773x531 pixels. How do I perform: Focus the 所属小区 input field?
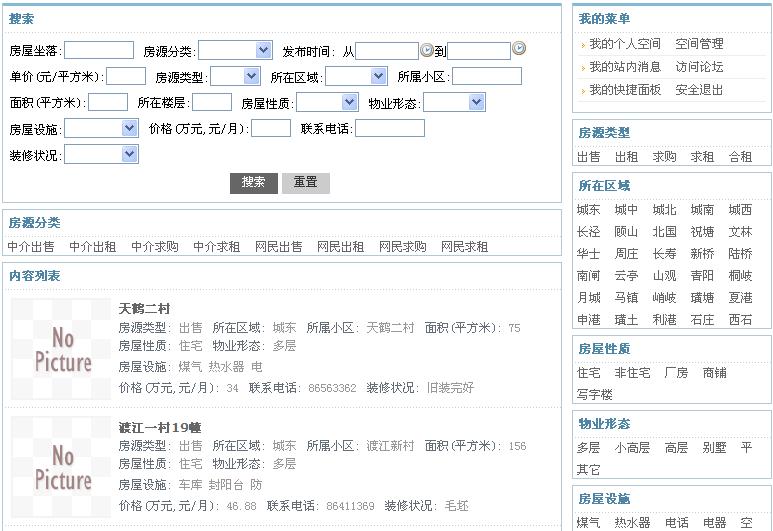pos(487,76)
